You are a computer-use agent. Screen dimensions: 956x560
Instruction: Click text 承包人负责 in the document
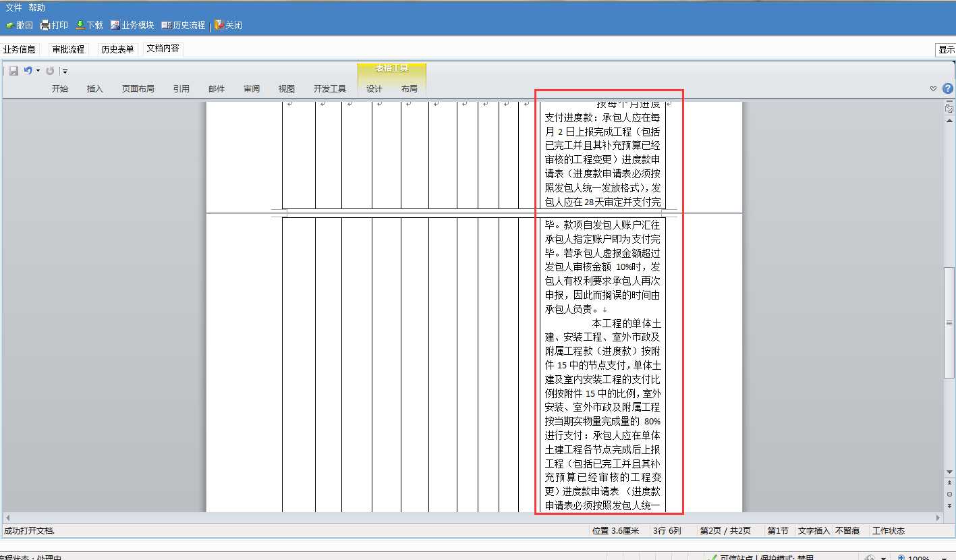(568, 309)
